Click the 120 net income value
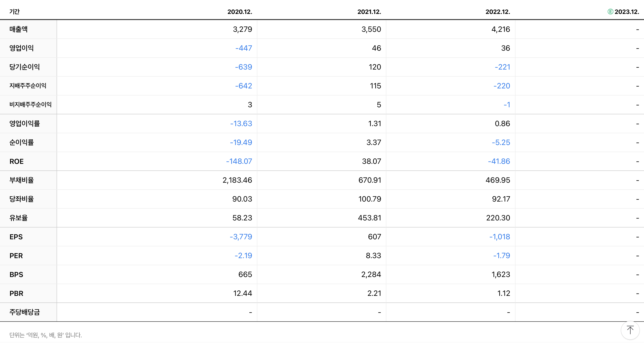 pyautogui.click(x=375, y=67)
